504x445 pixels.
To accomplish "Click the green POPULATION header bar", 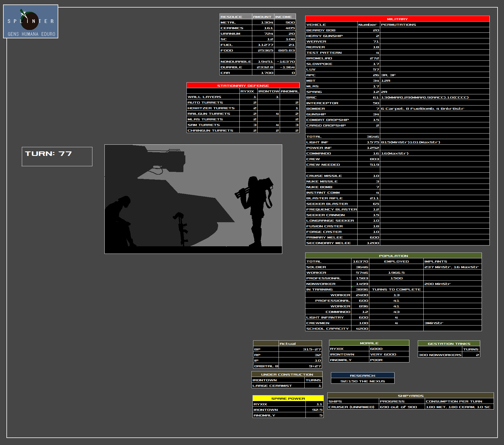I will [x=393, y=256].
